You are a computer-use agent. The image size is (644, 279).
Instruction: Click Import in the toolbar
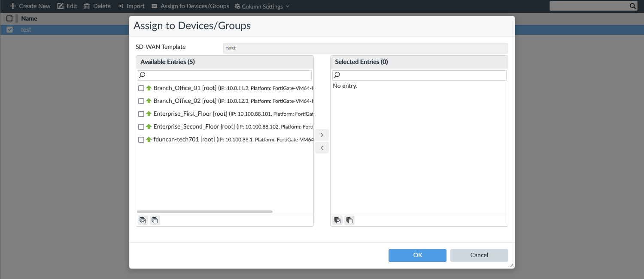131,6
